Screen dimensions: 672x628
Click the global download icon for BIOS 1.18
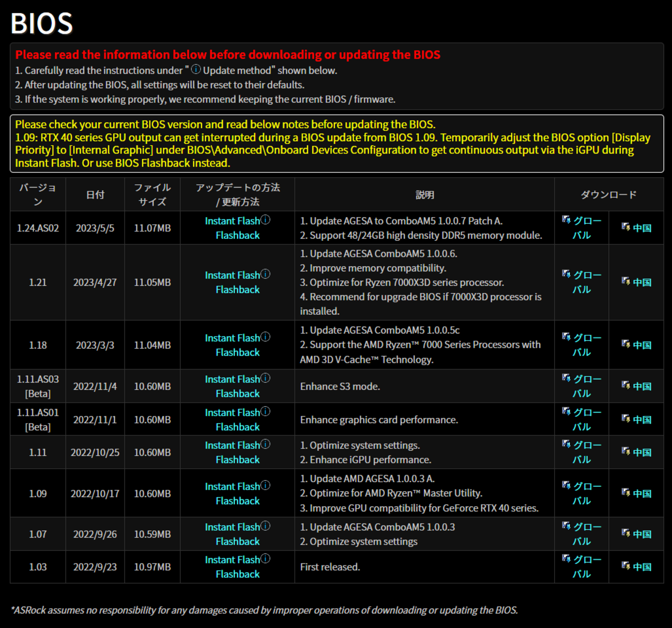pyautogui.click(x=567, y=336)
